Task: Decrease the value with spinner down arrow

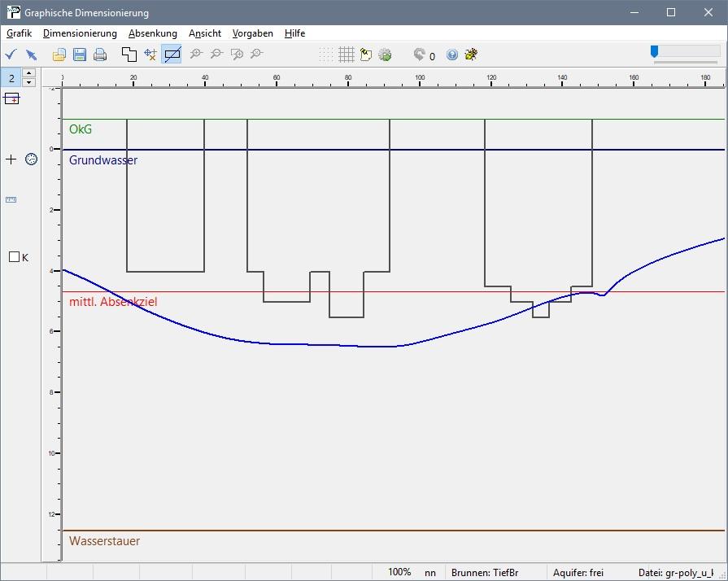Action: 30,82
